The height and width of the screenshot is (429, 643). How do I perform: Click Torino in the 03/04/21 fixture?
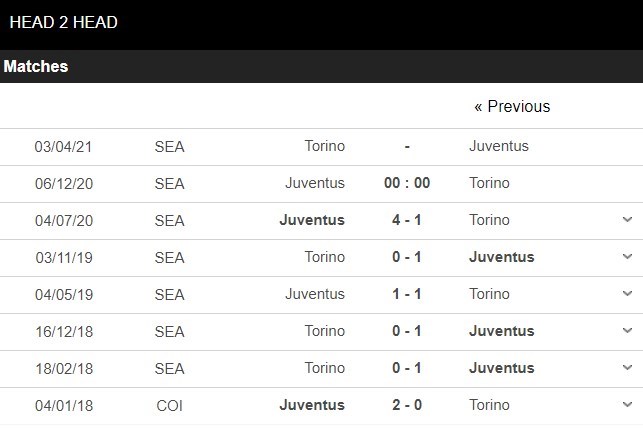click(324, 146)
